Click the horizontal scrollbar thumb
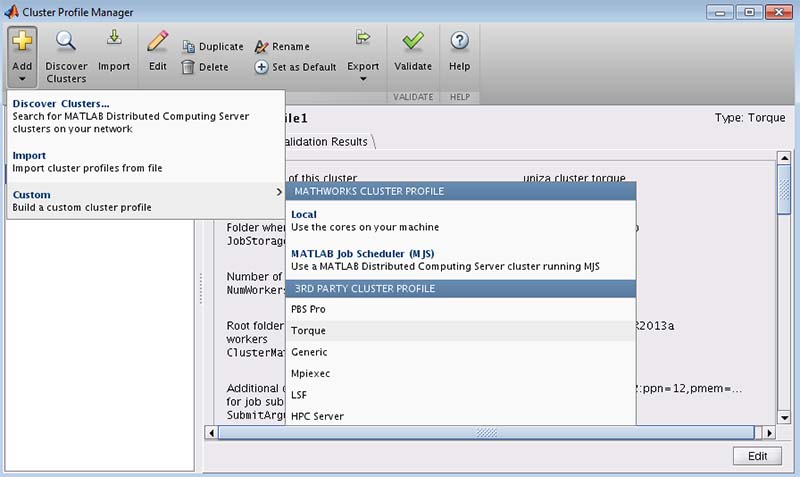Viewport: 800px width, 477px height. 486,433
